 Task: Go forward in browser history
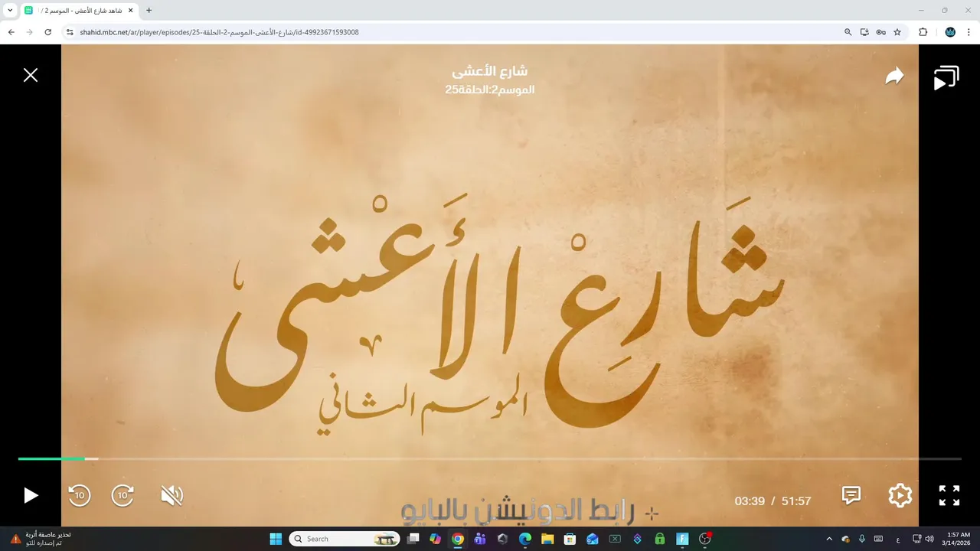30,32
